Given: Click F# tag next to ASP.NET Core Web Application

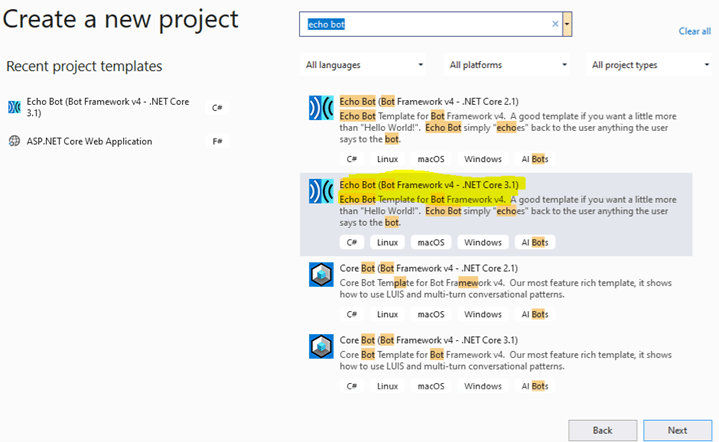Looking at the screenshot, I should [217, 141].
